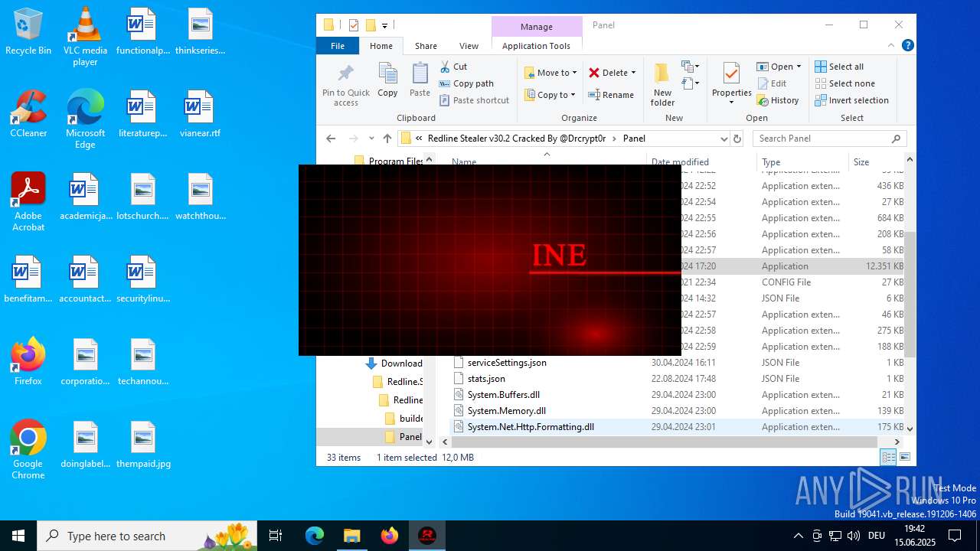
Task: Click the taskbar search box
Action: tap(149, 536)
